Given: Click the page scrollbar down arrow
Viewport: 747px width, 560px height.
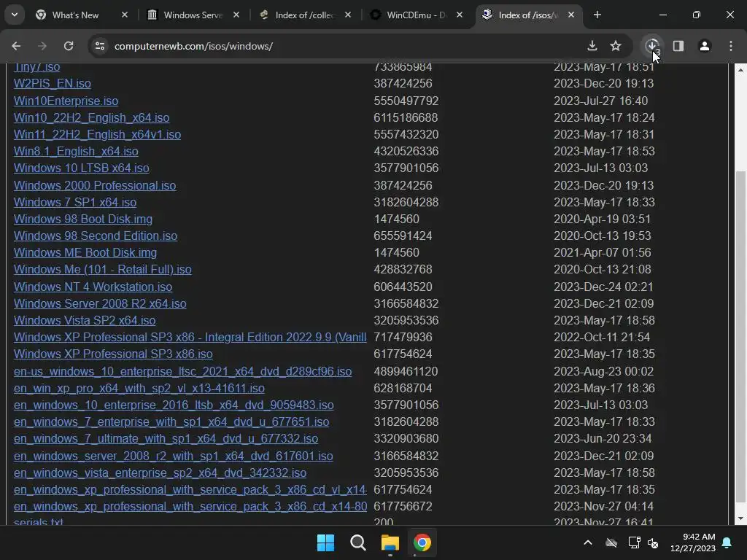Looking at the screenshot, I should pos(740,518).
